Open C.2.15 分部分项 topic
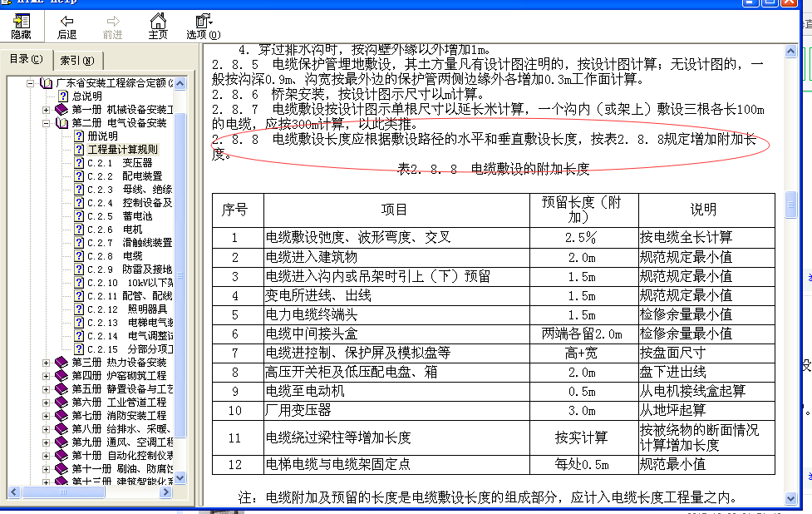This screenshot has height=514, width=812. (130, 349)
